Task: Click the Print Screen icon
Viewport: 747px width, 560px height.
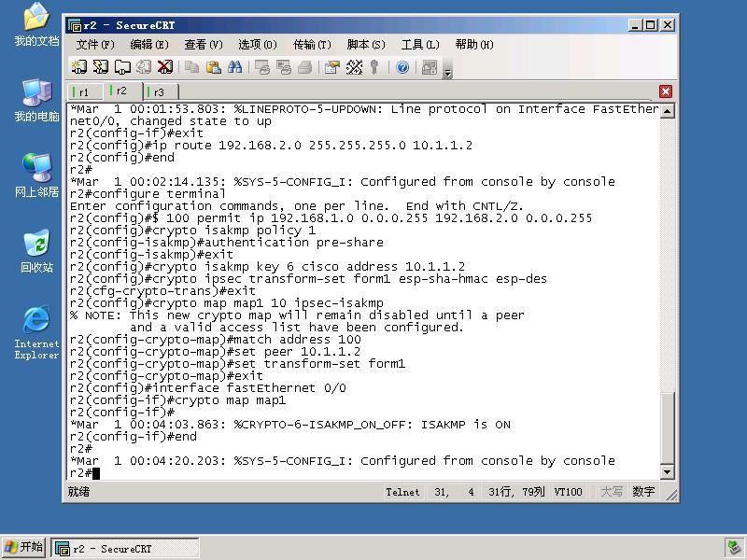Action: coord(262,67)
